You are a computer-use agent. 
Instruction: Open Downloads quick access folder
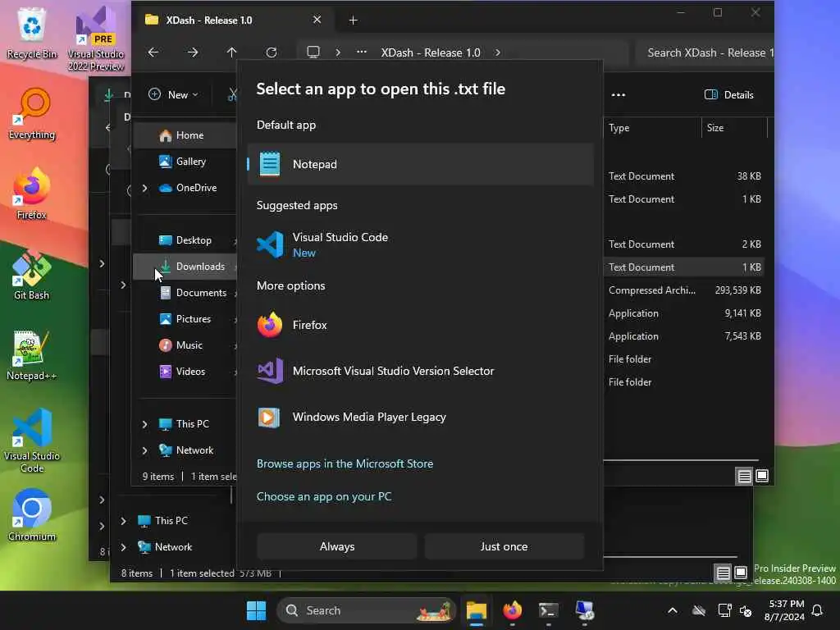pyautogui.click(x=185, y=267)
